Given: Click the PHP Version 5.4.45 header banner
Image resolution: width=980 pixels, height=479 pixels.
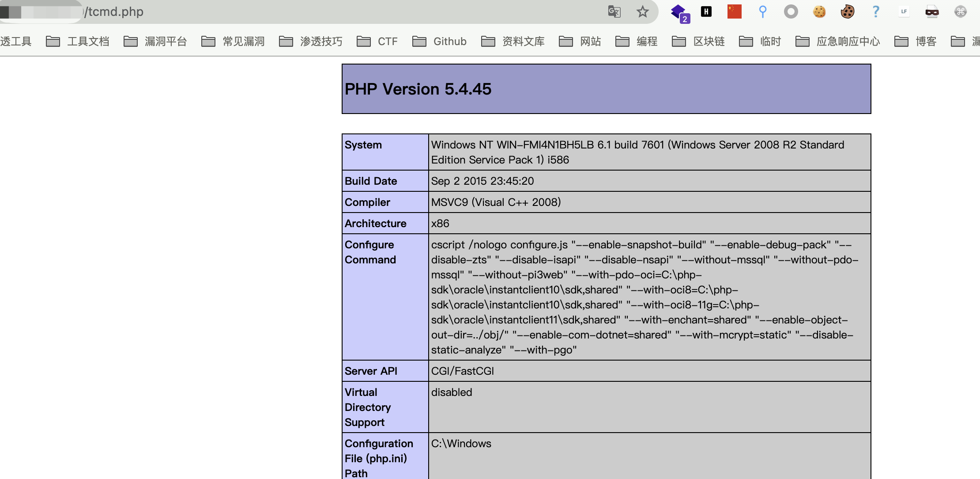Looking at the screenshot, I should click(606, 89).
